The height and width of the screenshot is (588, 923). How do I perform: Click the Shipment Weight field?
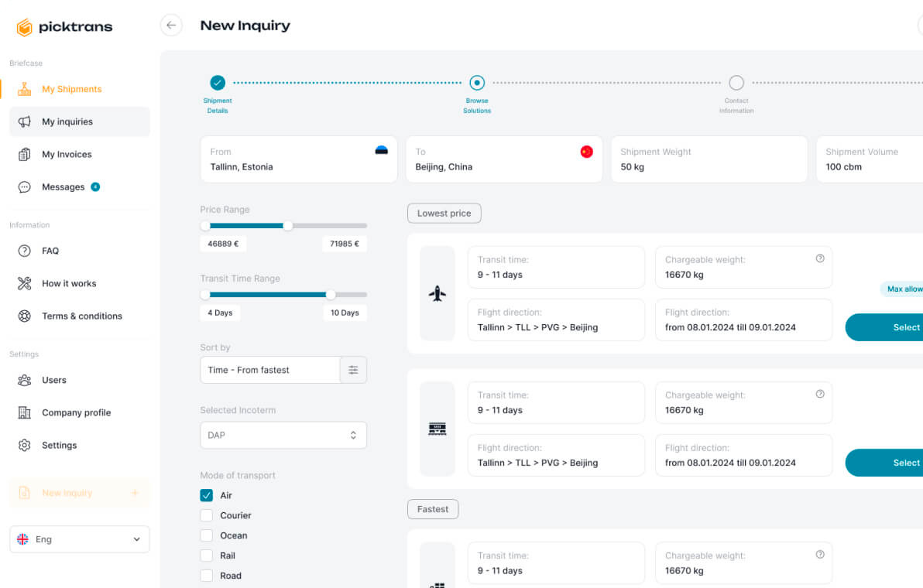point(709,159)
